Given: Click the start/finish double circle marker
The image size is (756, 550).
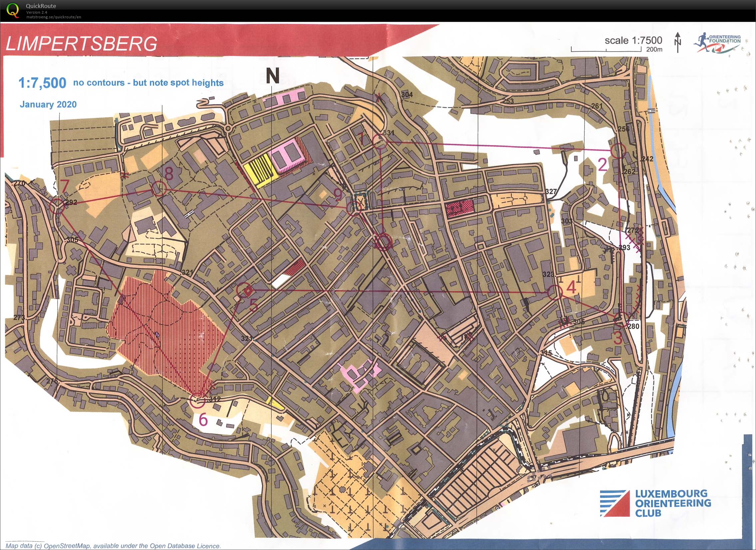Looking at the screenshot, I should coord(383,242).
